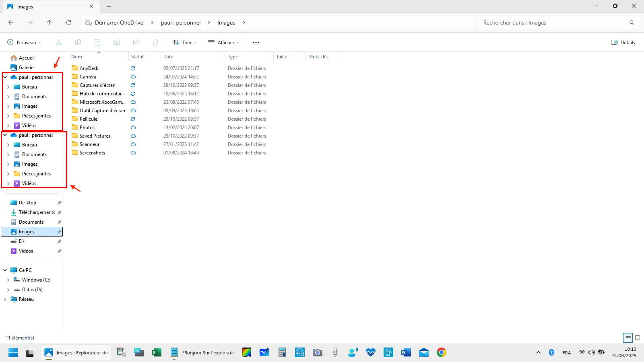Switch to details list view in status bar

point(628,338)
